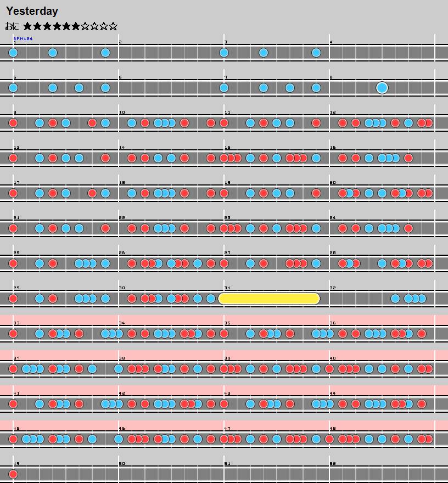The image size is (448, 483).
Task: Click the Yesterday song title
Action: [x=32, y=11]
